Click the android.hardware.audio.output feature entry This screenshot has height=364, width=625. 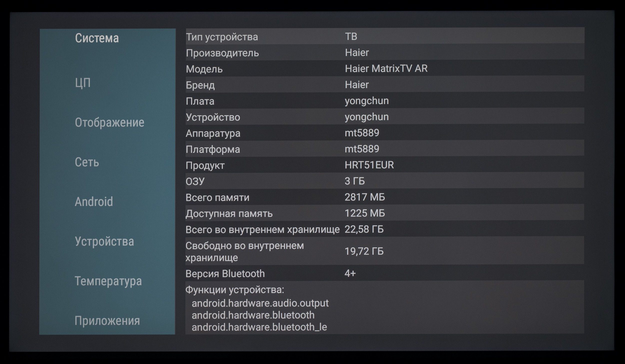pos(260,303)
